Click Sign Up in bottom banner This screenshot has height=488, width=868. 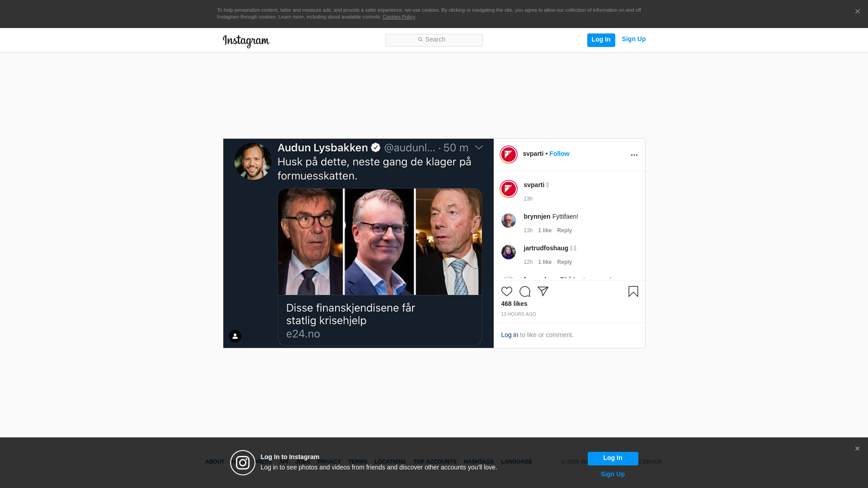tap(613, 474)
